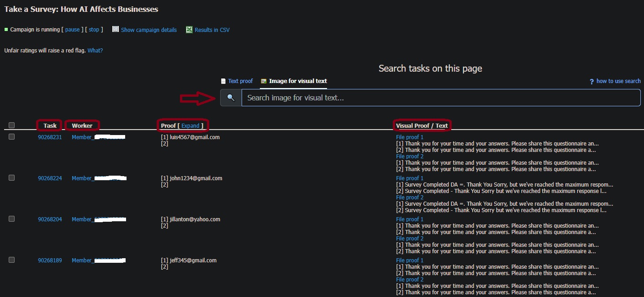Focus the visual text search field
644x297 pixels.
(x=440, y=98)
